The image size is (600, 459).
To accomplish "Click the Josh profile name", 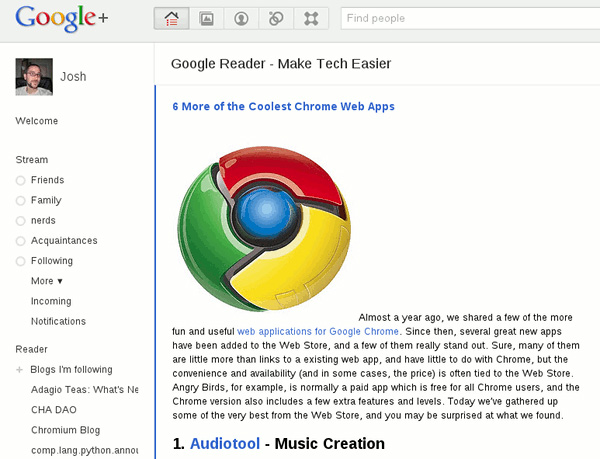I will (73, 76).
